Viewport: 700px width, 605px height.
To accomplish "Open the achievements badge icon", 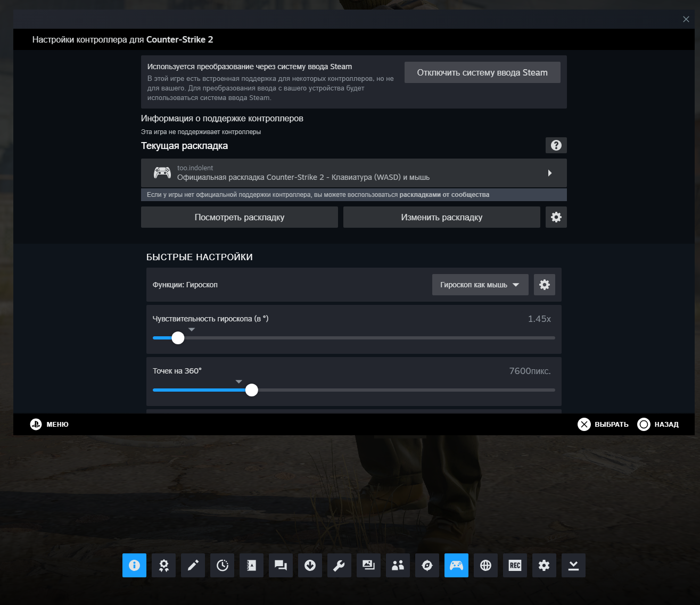I will click(163, 565).
